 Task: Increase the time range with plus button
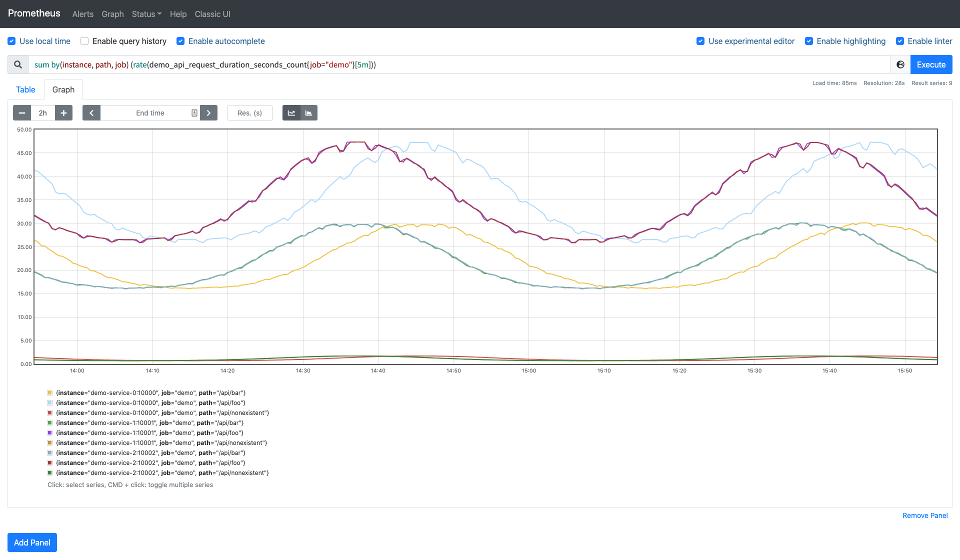coord(63,113)
